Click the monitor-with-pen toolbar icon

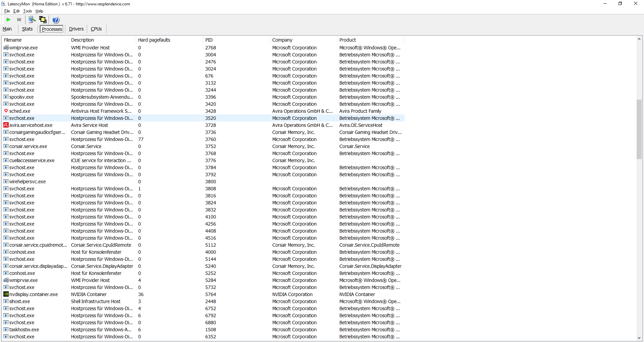(32, 20)
